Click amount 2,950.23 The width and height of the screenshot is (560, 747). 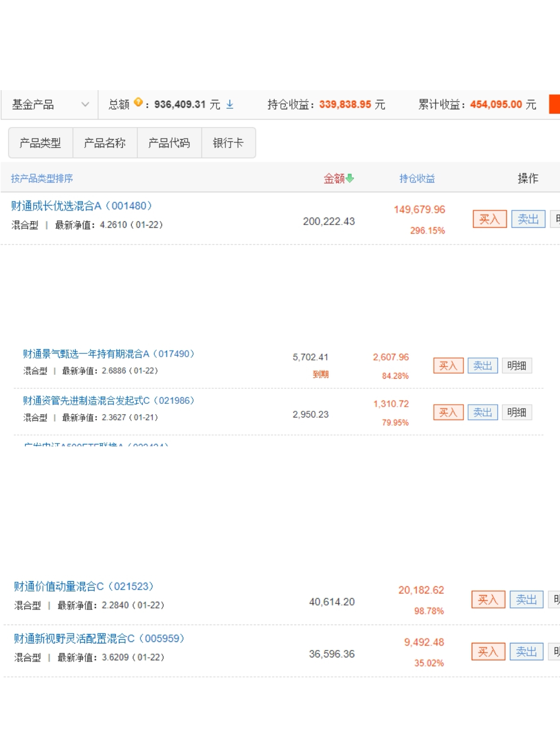point(311,415)
